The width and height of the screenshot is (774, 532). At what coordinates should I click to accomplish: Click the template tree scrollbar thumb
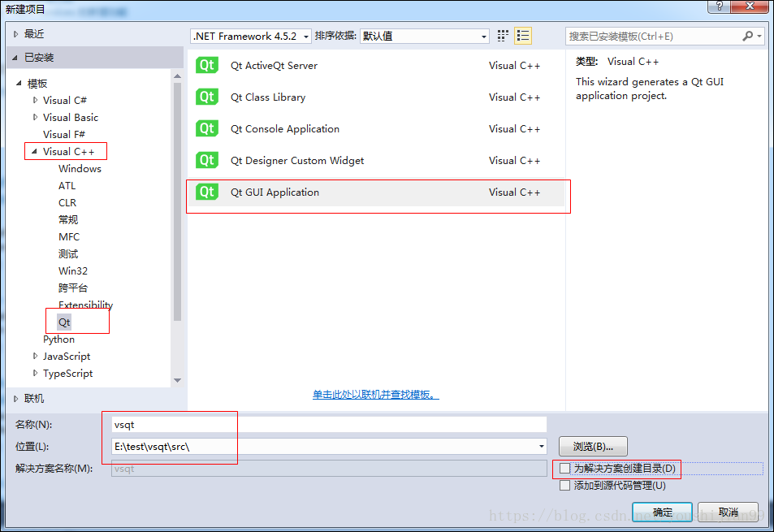(x=177, y=201)
